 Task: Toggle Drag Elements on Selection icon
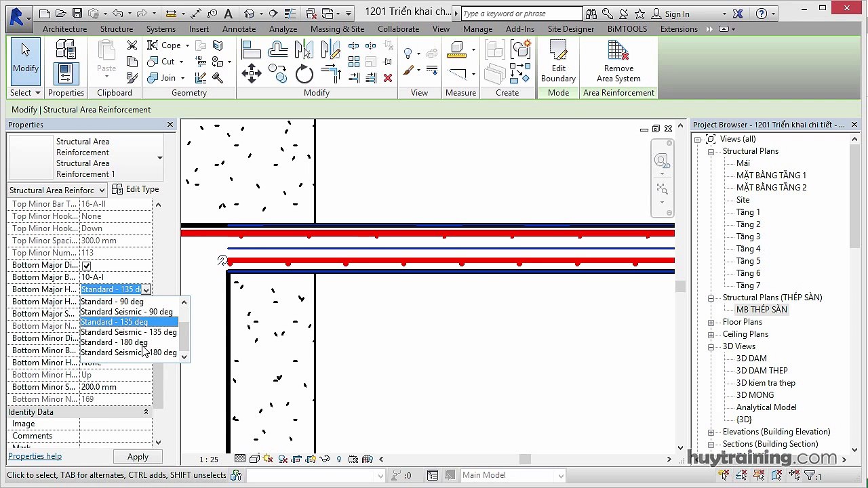(793, 475)
